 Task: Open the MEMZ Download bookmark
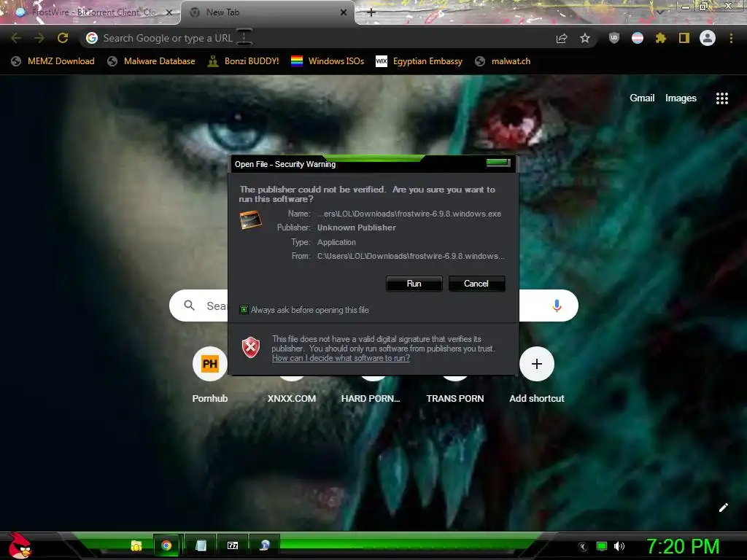[53, 61]
